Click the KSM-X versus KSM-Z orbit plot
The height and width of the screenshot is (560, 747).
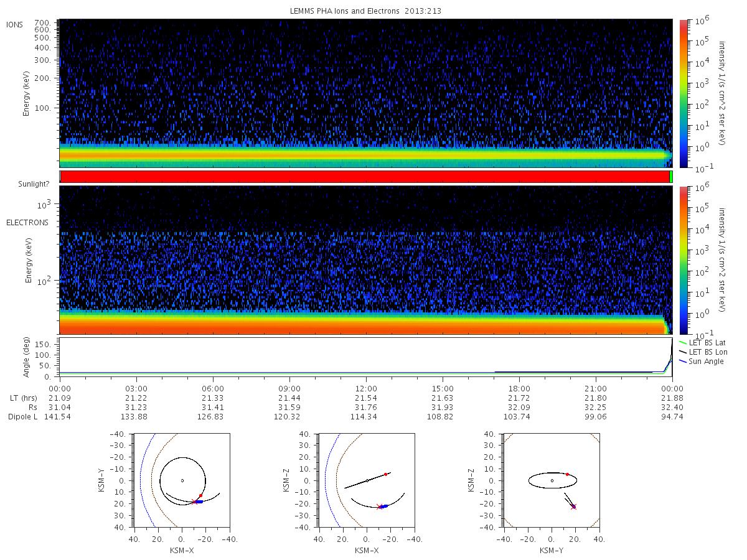tap(366, 480)
